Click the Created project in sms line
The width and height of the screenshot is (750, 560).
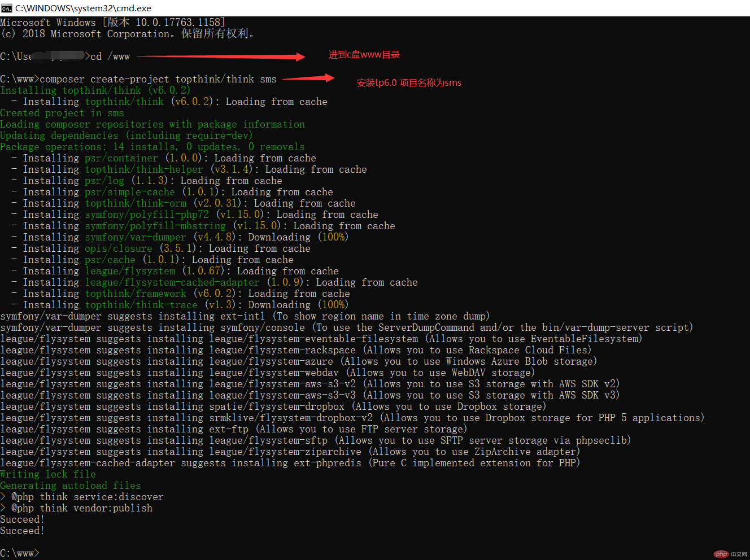click(x=62, y=113)
